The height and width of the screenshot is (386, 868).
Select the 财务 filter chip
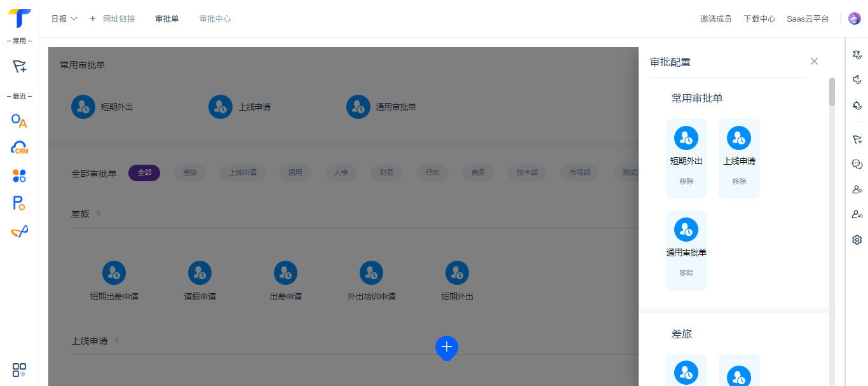point(386,173)
